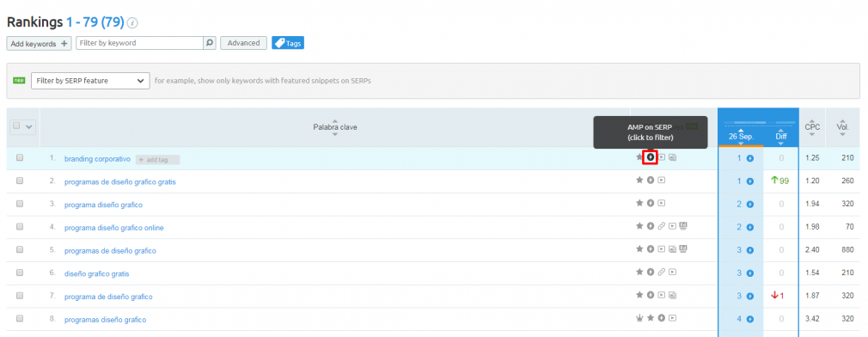This screenshot has height=337, width=868.
Task: Click the star icon for programa de diseño grafico
Action: [639, 295]
